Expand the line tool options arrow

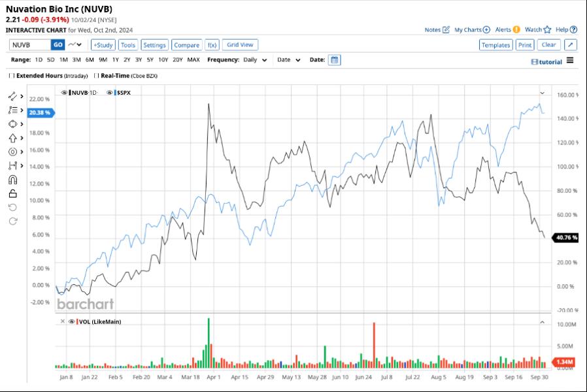point(22,96)
